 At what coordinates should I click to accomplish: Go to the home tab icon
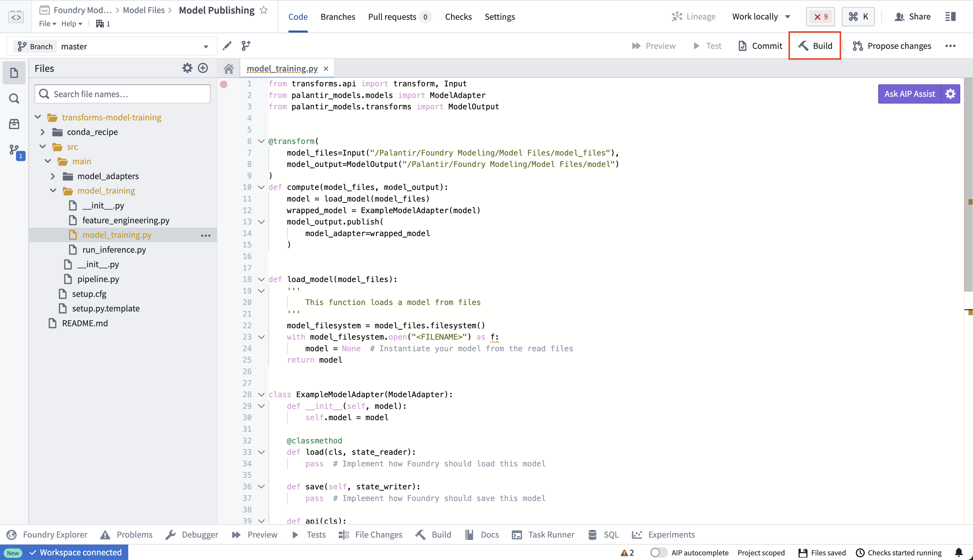pyautogui.click(x=229, y=69)
